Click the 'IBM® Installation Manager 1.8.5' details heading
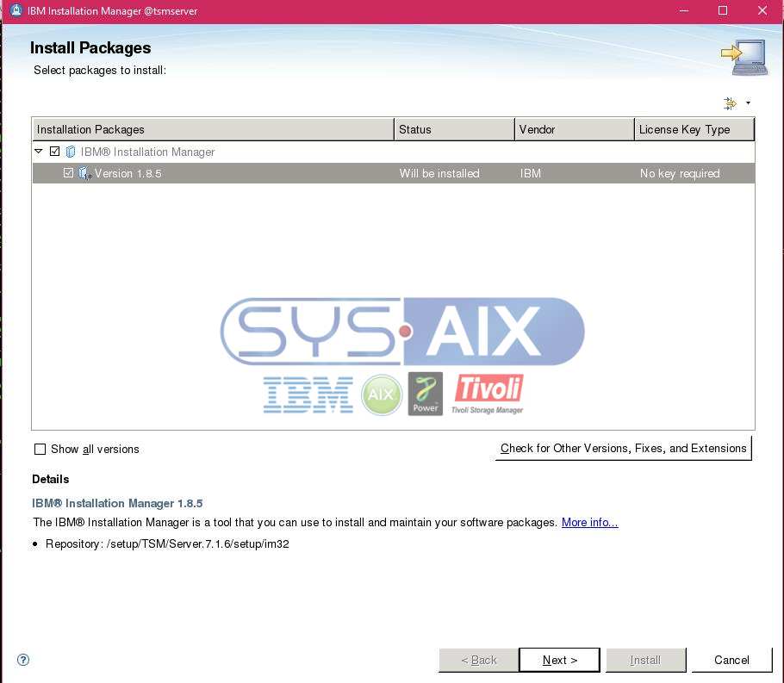784x683 pixels. pos(117,503)
